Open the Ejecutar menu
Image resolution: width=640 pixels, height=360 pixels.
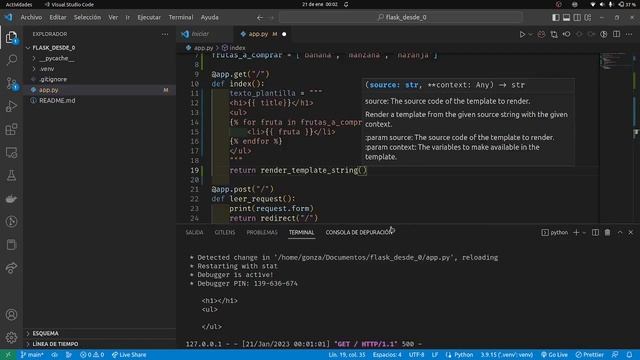click(149, 18)
